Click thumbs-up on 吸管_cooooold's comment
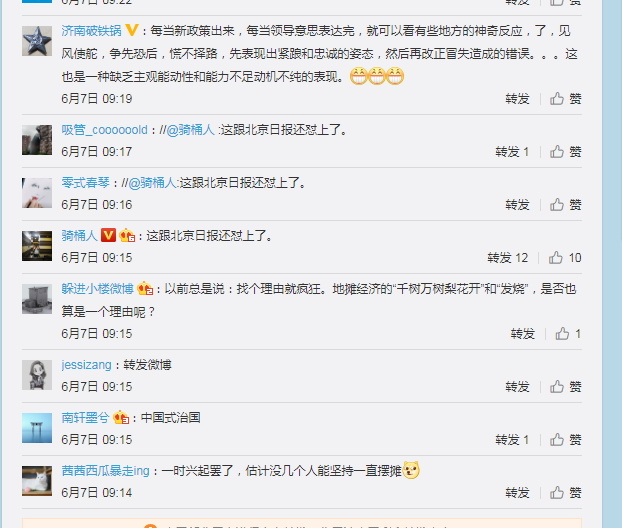Screen dimensions: 622x528 [x=565, y=152]
